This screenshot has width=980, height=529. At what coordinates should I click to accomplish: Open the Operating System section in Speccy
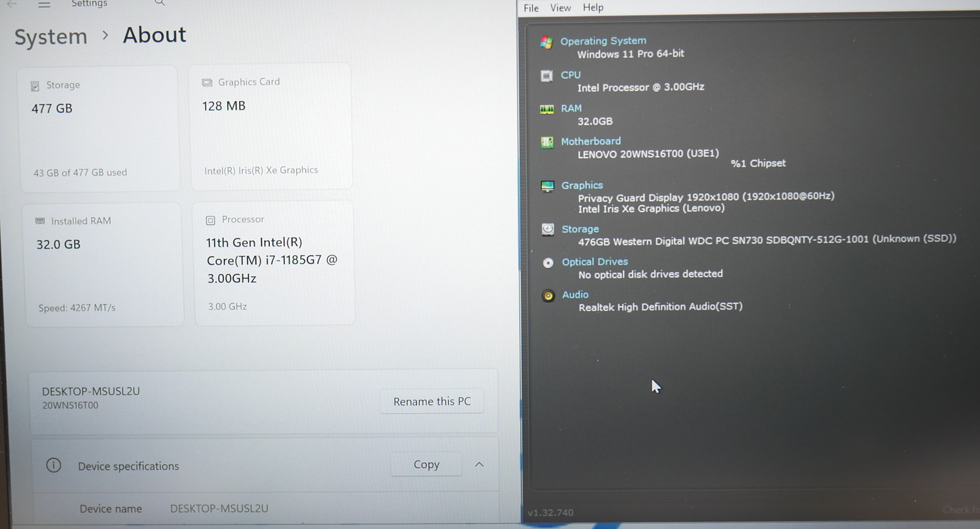(603, 41)
